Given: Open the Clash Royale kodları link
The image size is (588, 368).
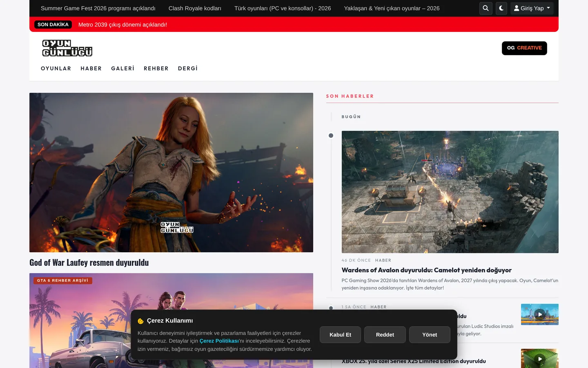Looking at the screenshot, I should click(x=195, y=8).
